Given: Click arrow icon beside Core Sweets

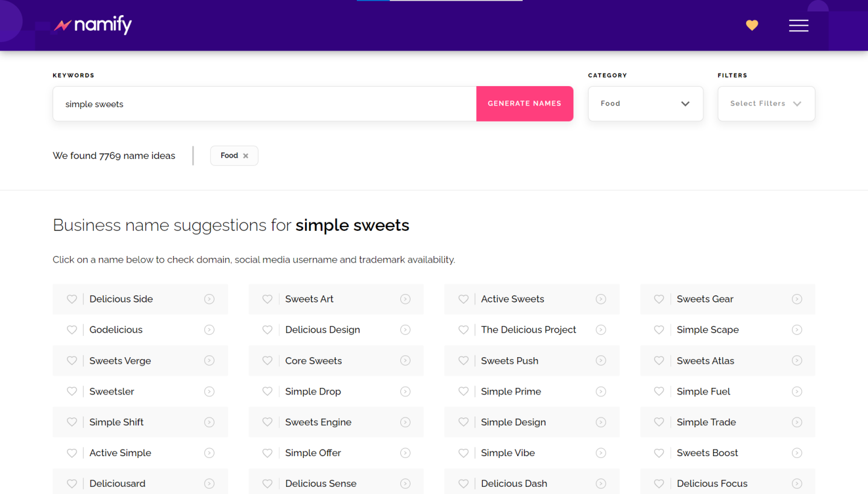Looking at the screenshot, I should click(405, 361).
